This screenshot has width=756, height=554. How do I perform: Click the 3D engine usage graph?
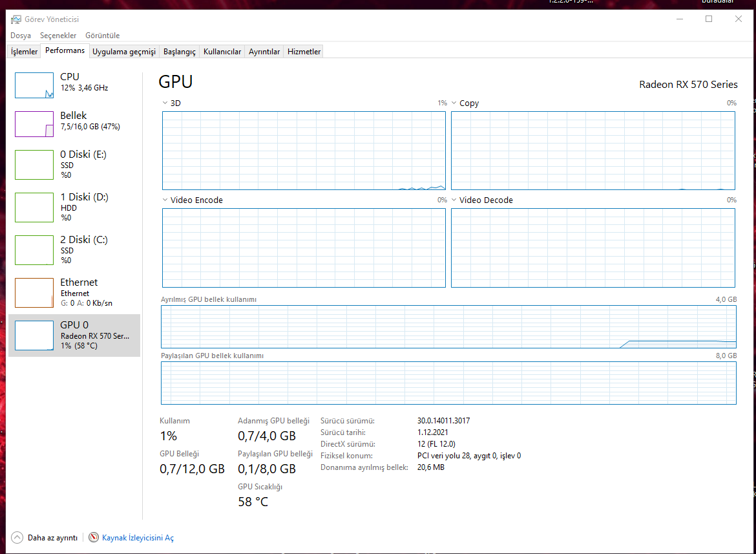304,151
